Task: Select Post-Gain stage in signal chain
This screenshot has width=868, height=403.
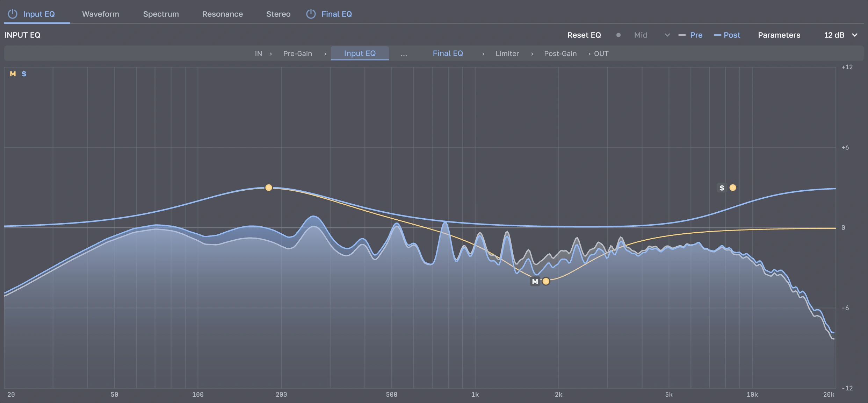Action: (x=560, y=54)
